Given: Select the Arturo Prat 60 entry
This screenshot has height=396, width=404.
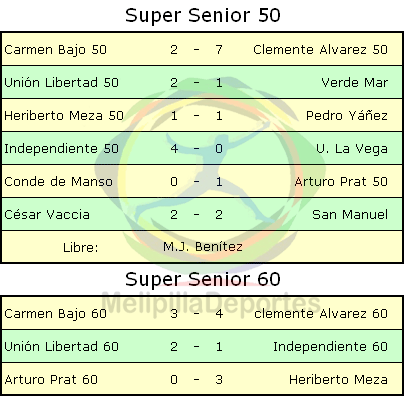Looking at the screenshot, I should click(51, 380).
